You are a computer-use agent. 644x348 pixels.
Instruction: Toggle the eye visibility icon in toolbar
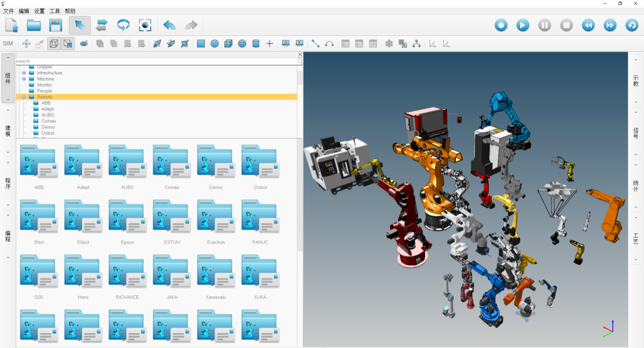[84, 44]
